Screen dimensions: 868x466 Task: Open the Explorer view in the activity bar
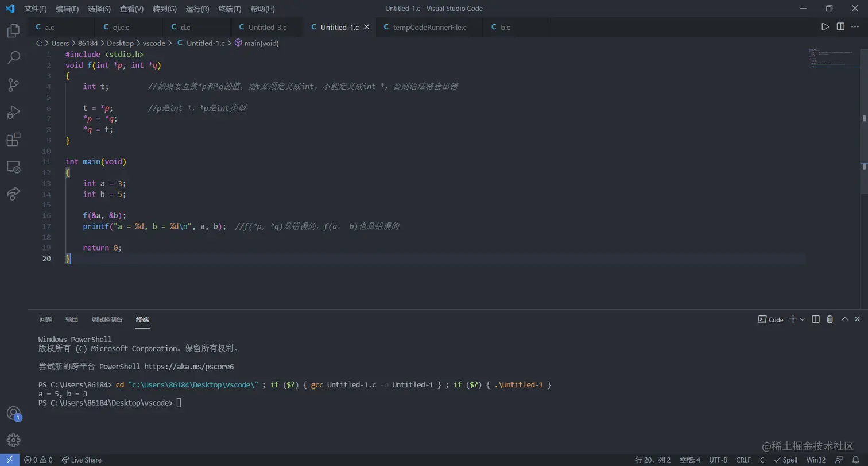(x=13, y=30)
